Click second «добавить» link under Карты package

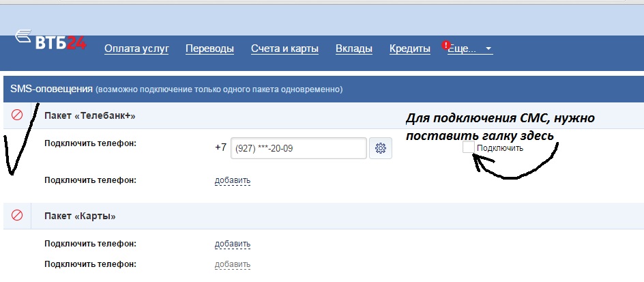233,264
